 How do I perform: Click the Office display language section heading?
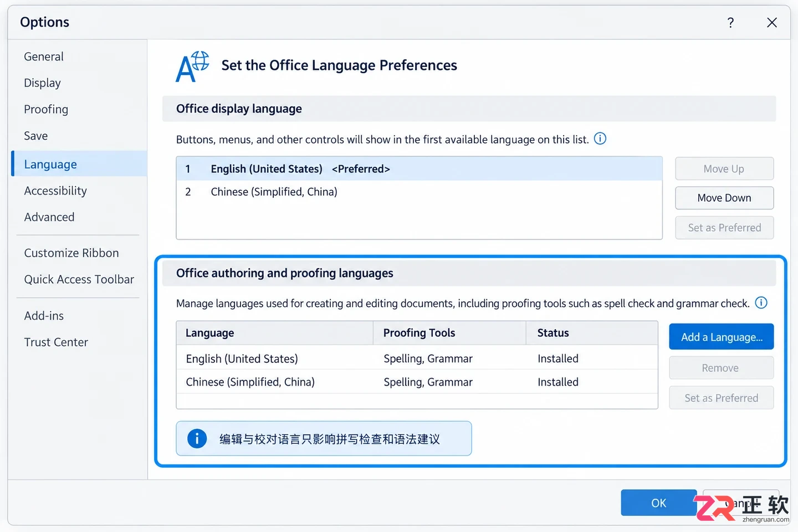(x=239, y=109)
